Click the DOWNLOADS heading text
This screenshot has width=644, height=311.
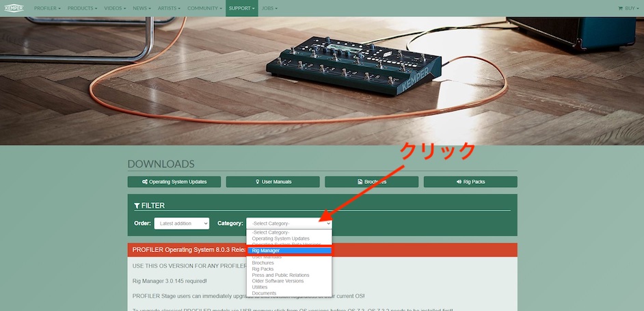click(161, 164)
